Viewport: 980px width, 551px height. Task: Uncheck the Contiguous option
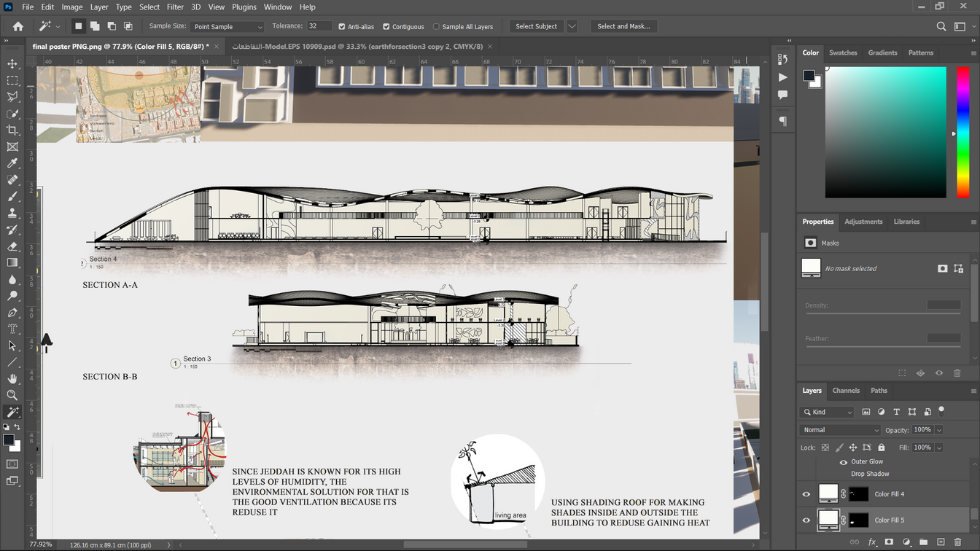click(x=386, y=27)
